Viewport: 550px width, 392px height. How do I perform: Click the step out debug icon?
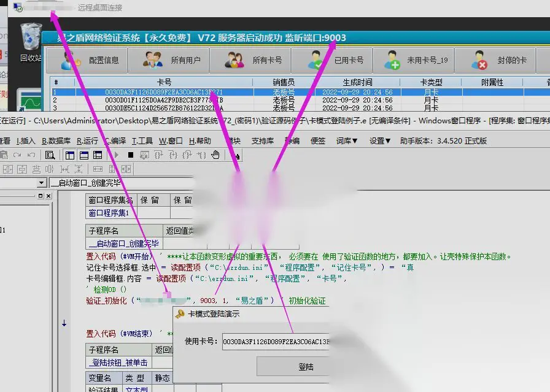pos(187,155)
